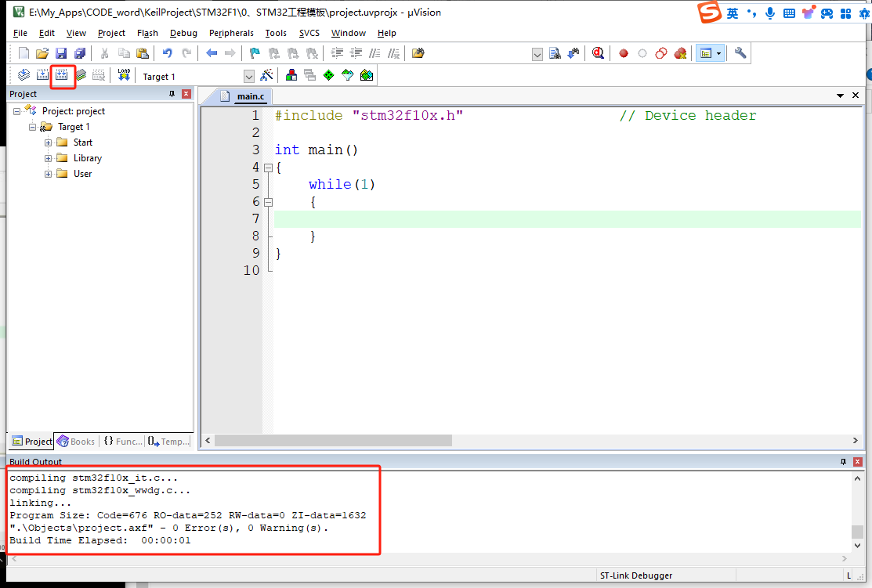Switch to the Templates tab
Viewport: 872px width, 588px height.
click(168, 442)
